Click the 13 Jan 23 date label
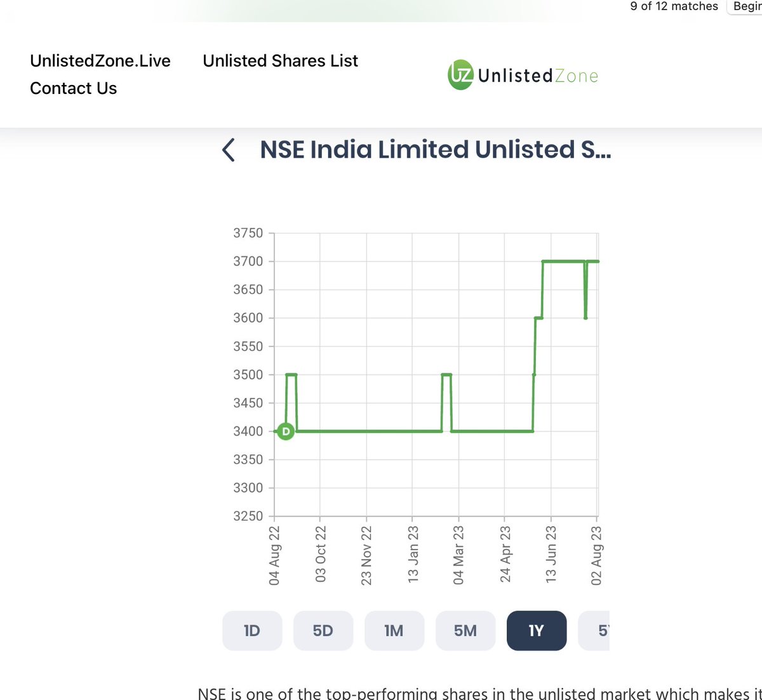Image resolution: width=762 pixels, height=700 pixels. pos(413,555)
